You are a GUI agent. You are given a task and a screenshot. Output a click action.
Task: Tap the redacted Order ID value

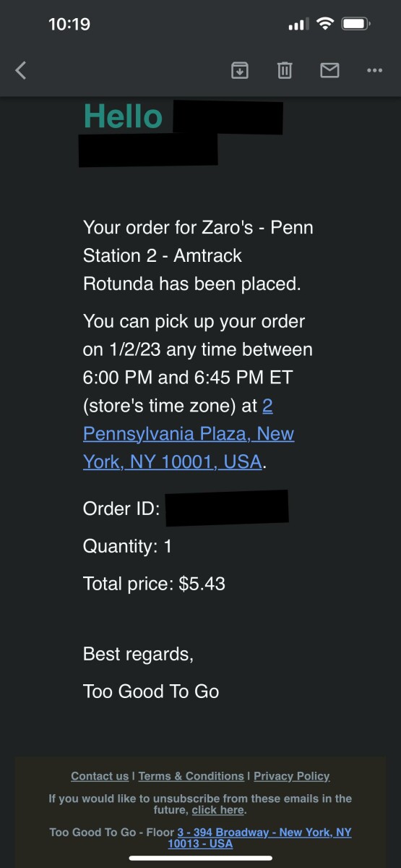[x=227, y=507]
